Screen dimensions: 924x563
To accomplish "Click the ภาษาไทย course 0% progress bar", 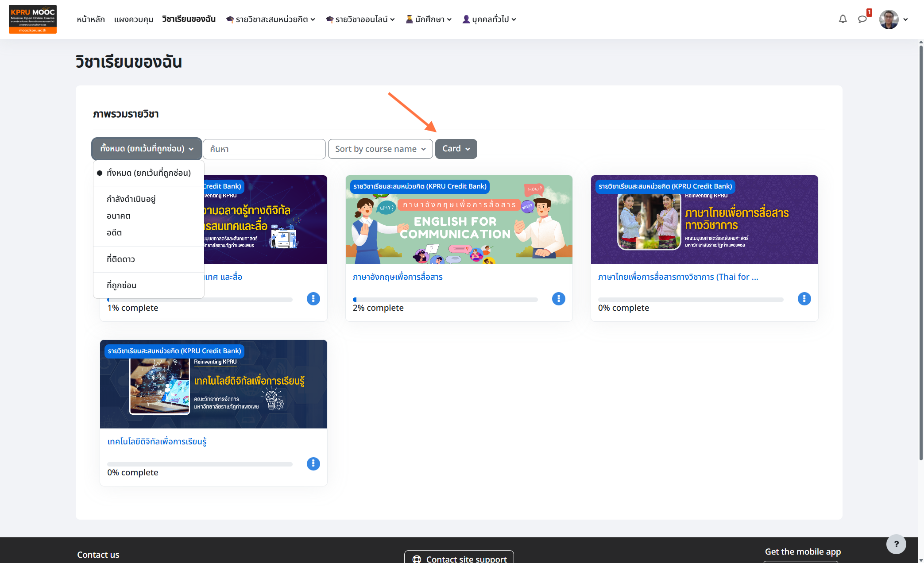I will tap(691, 300).
